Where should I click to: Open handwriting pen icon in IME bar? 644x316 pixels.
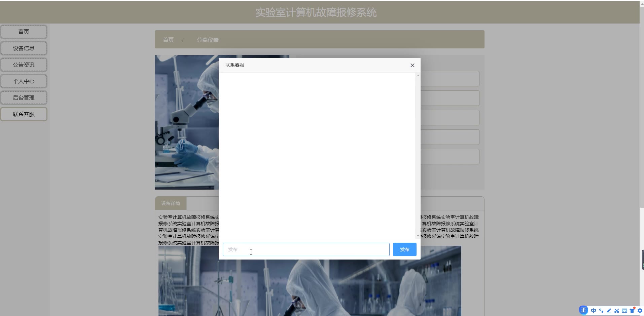pos(609,311)
